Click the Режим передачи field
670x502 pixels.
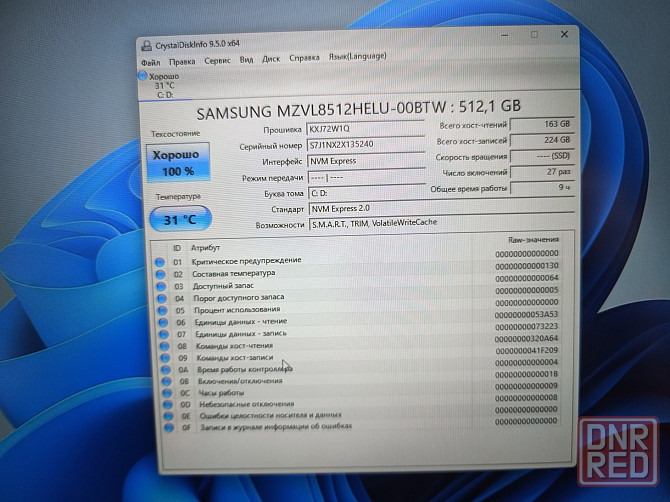click(367, 177)
